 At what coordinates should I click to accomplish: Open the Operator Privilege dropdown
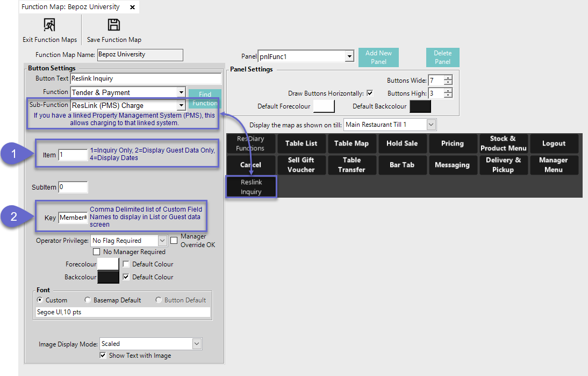(162, 240)
